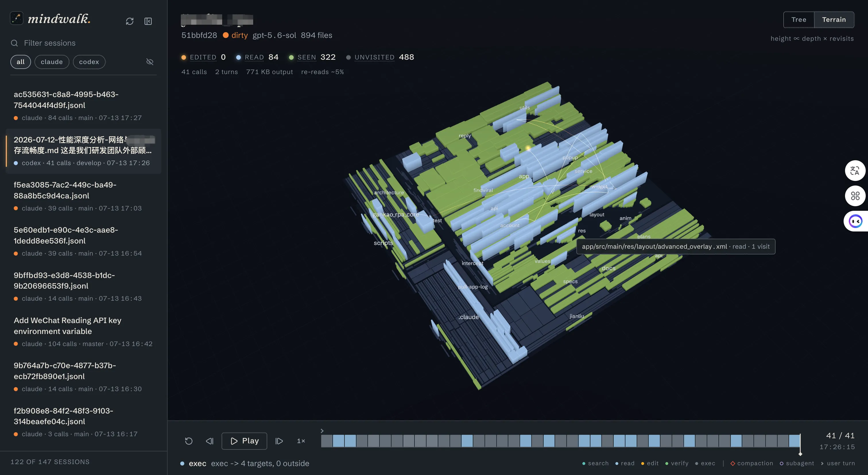Click the 'subagent' legend entry
868x475 pixels.
coord(797,463)
